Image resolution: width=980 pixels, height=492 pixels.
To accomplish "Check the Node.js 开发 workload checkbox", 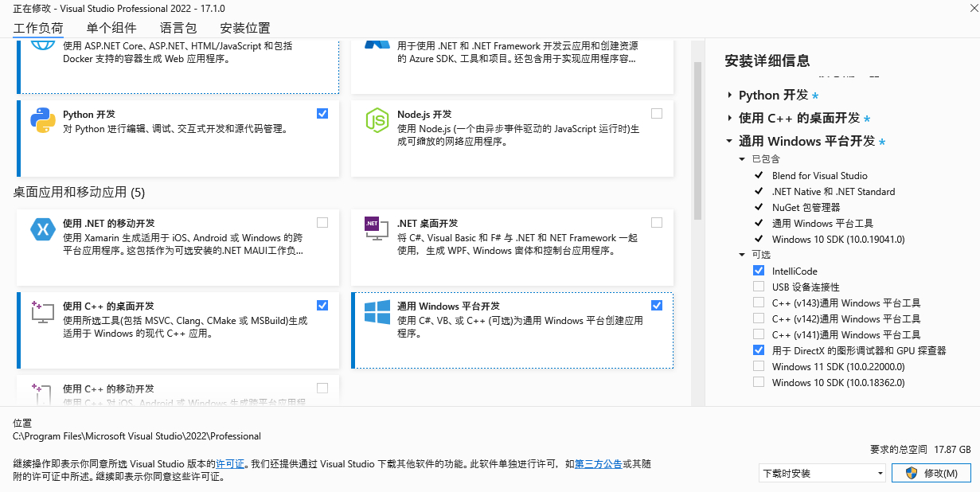I will coord(657,114).
